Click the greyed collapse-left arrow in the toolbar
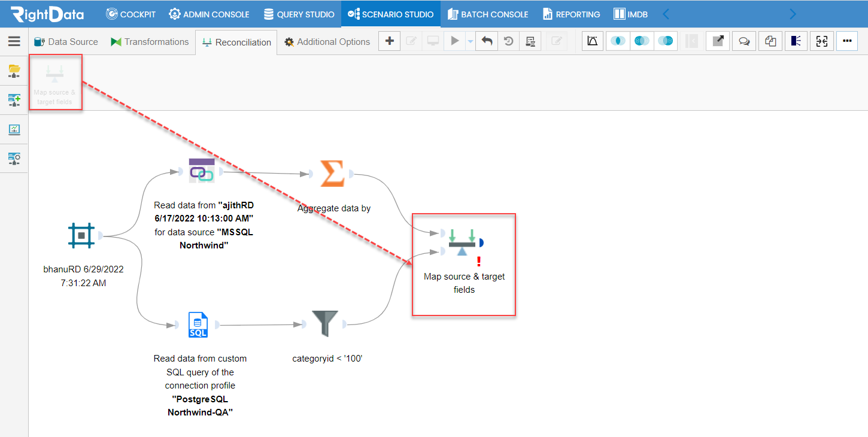The image size is (868, 437). [x=691, y=41]
